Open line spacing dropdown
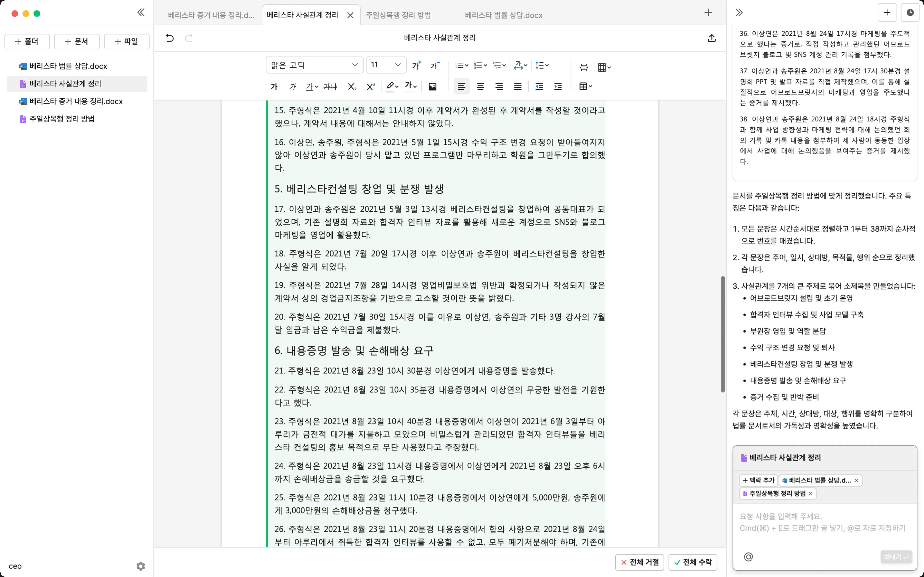Screen dimensions: 924x577 pos(542,65)
